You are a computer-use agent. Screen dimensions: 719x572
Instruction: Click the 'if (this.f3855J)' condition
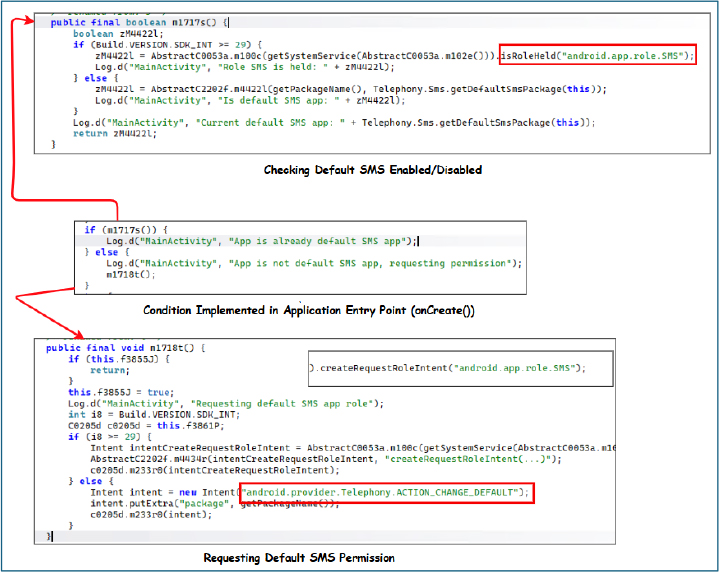click(119, 359)
